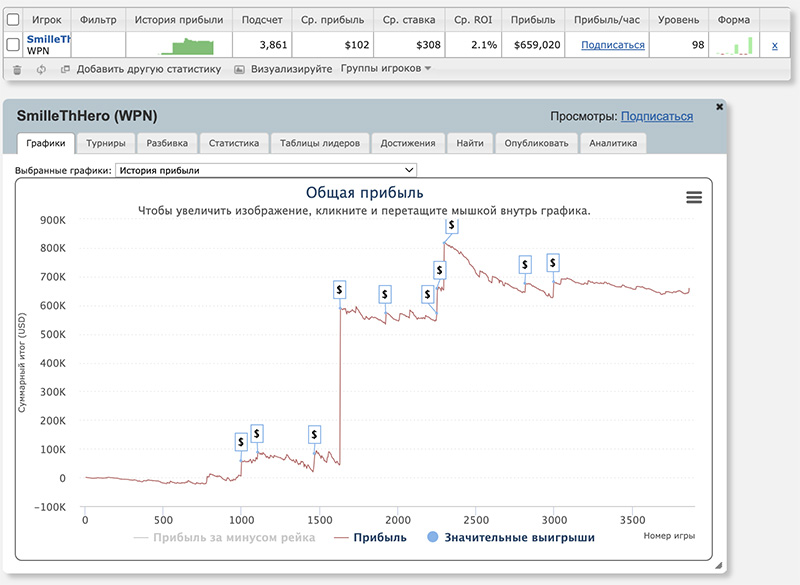The height and width of the screenshot is (585, 800).
Task: Check the SmilleThHero row checkbox
Action: [x=13, y=45]
